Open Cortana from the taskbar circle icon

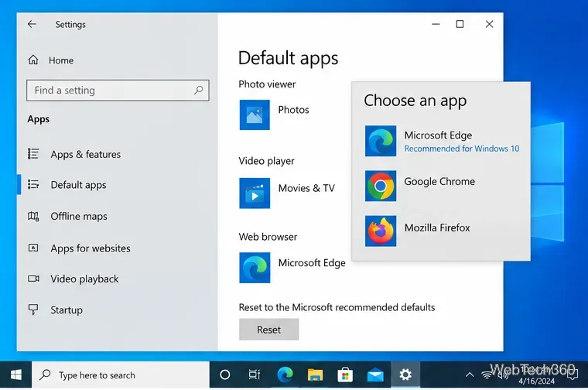pos(224,375)
